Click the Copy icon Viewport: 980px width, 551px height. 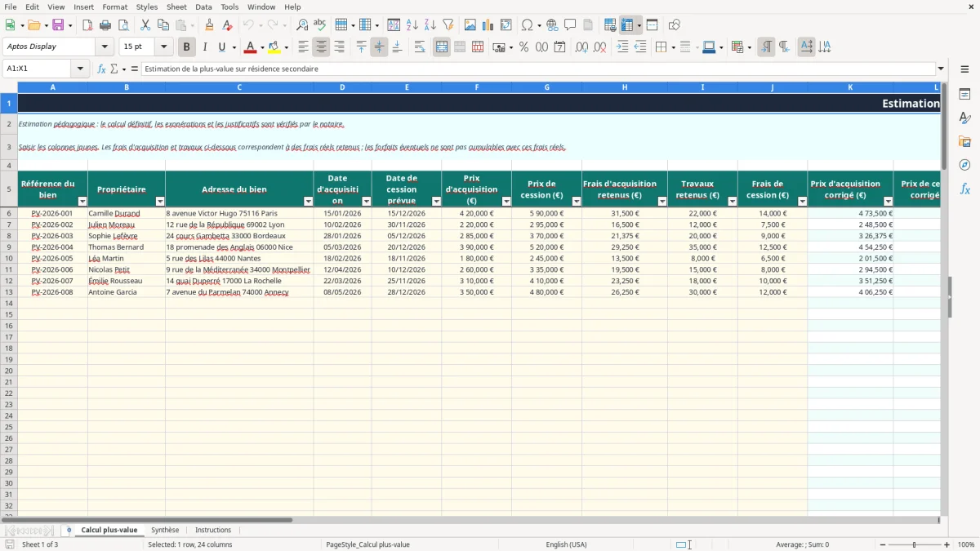(x=163, y=25)
